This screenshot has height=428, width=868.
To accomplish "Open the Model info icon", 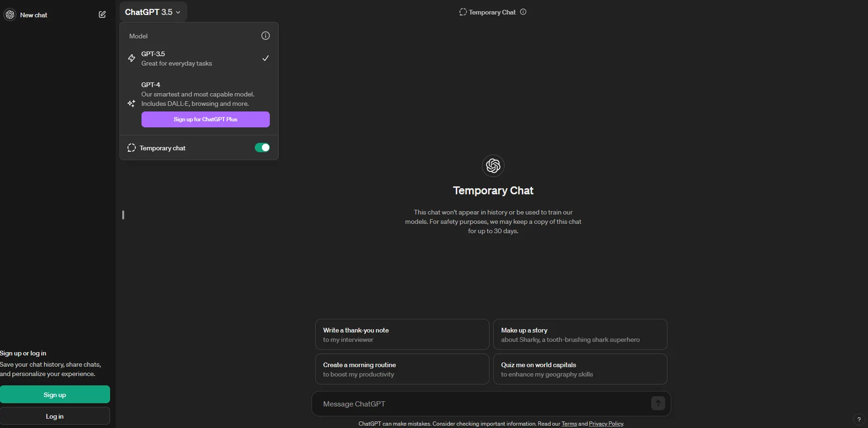I will pos(265,36).
